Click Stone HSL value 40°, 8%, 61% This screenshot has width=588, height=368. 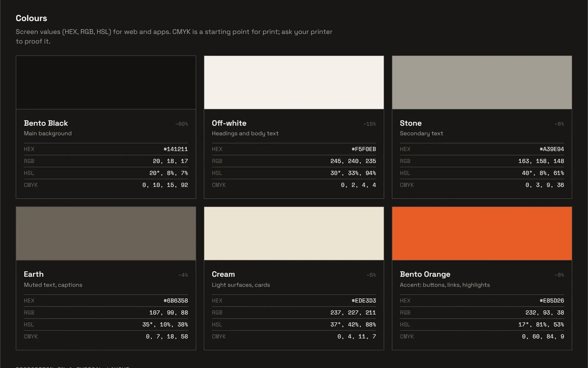point(543,173)
